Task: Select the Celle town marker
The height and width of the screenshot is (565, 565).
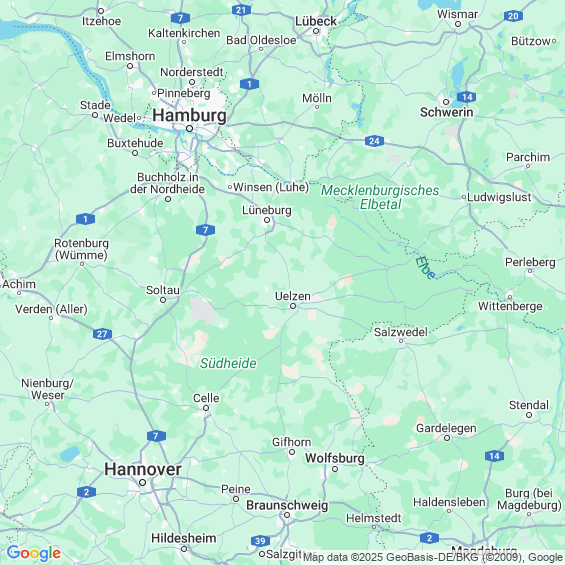Action: (x=206, y=408)
